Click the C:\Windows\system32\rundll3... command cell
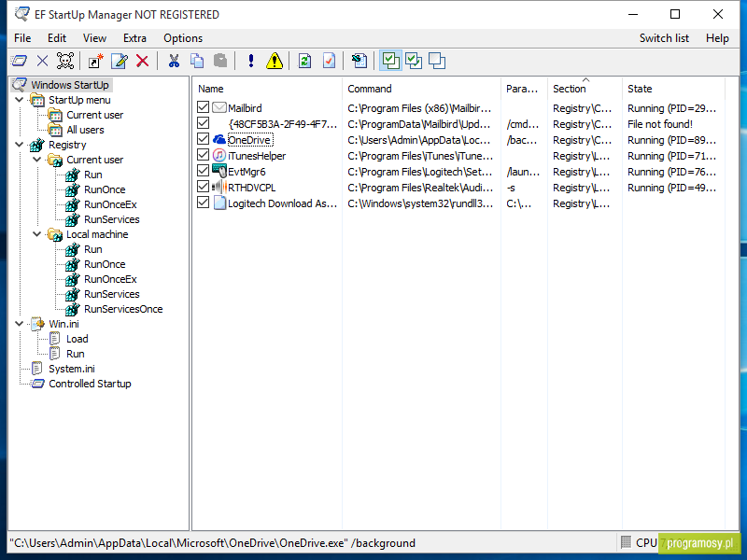Viewport: 747px width, 560px height. [420, 203]
